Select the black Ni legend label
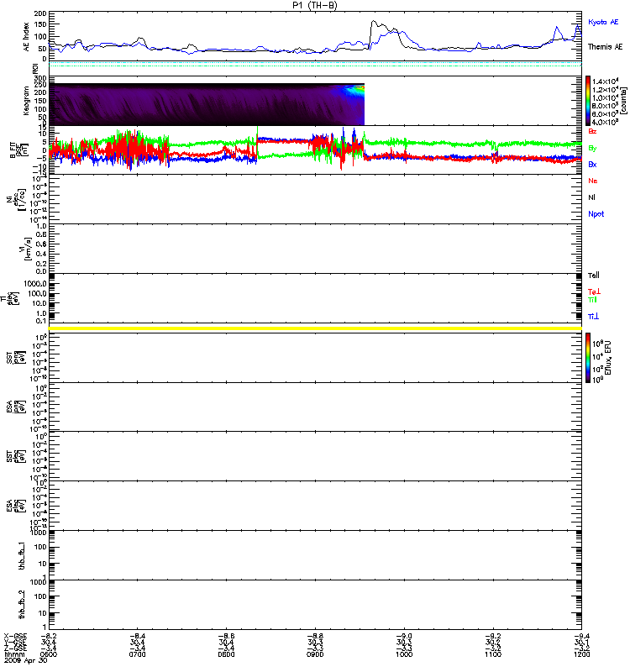The image size is (630, 672). coord(591,197)
